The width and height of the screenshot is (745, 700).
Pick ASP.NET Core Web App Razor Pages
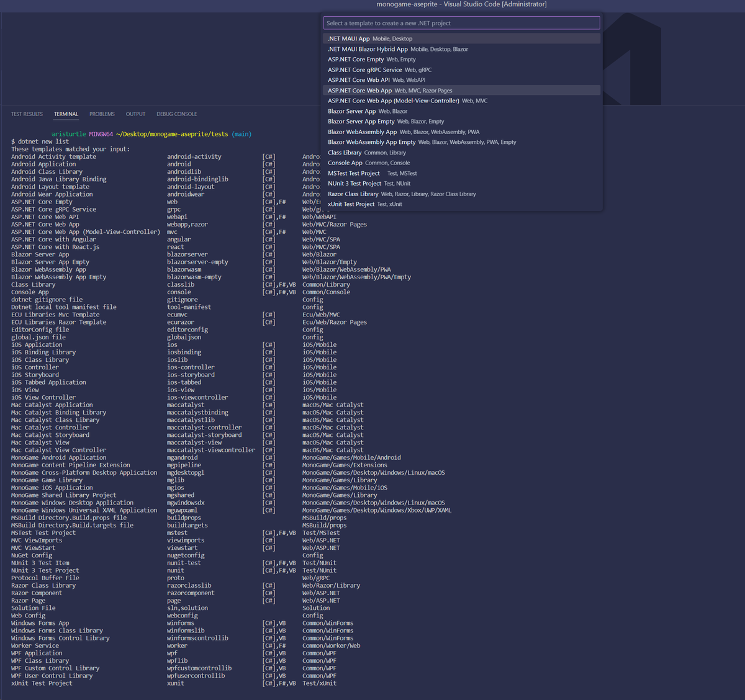[462, 91]
